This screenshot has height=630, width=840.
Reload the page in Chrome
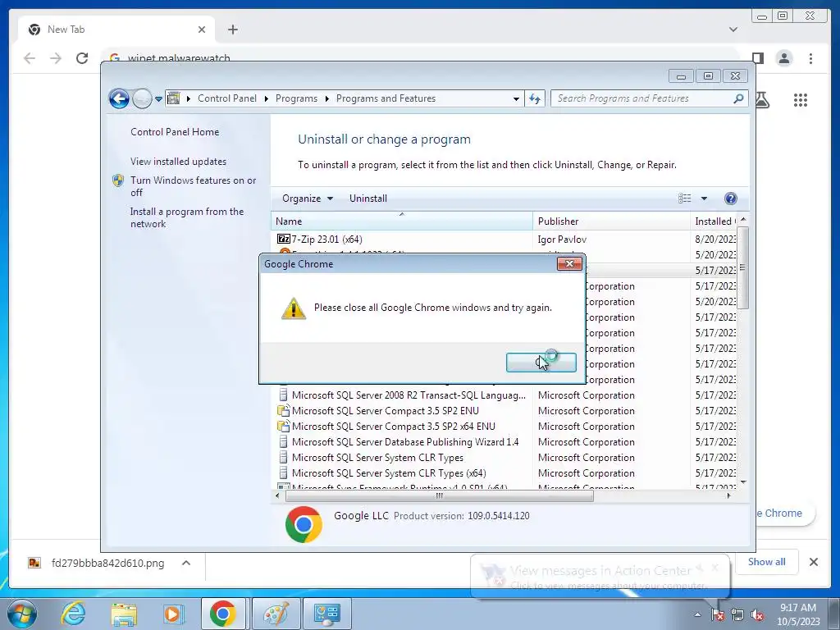click(82, 58)
